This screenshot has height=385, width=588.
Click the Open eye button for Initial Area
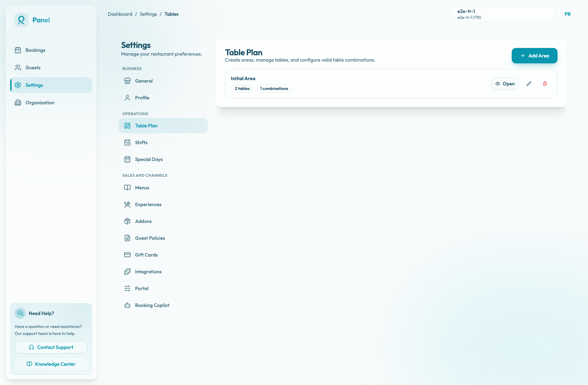505,84
